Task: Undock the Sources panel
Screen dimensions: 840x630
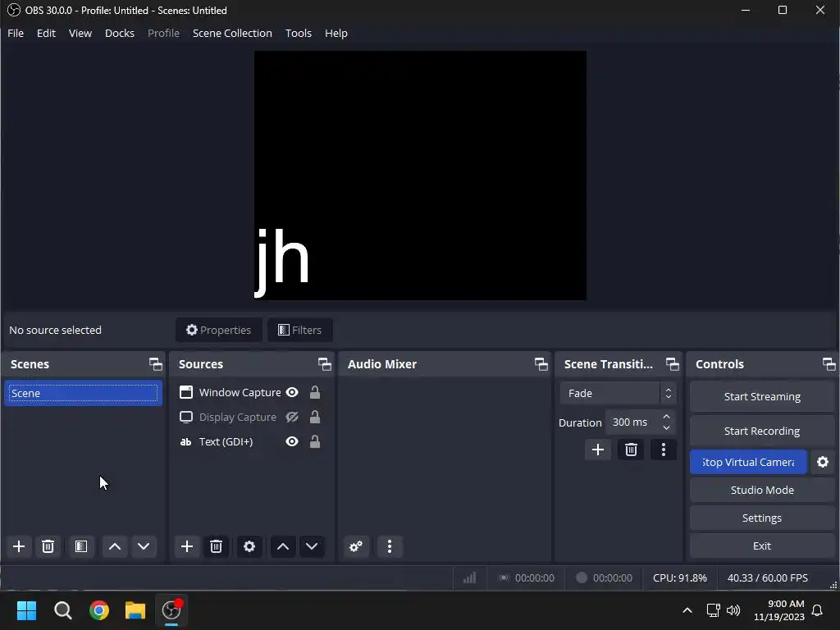Action: coord(324,364)
